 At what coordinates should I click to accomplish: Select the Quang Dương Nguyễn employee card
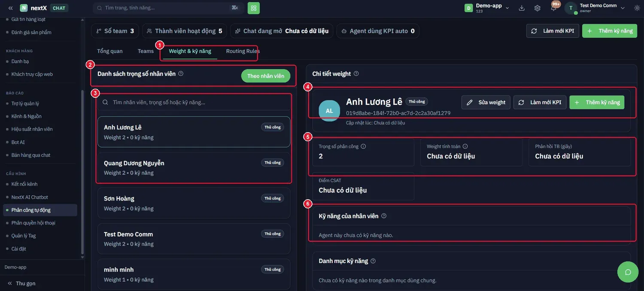coord(194,167)
